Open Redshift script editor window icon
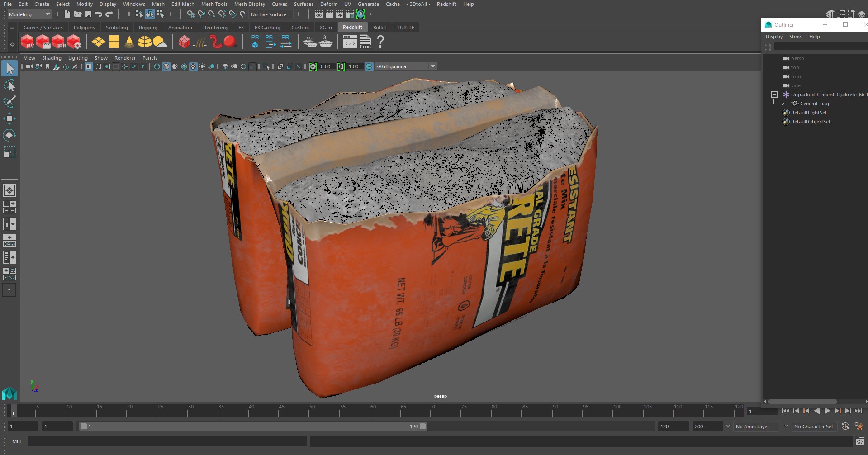 pos(350,42)
